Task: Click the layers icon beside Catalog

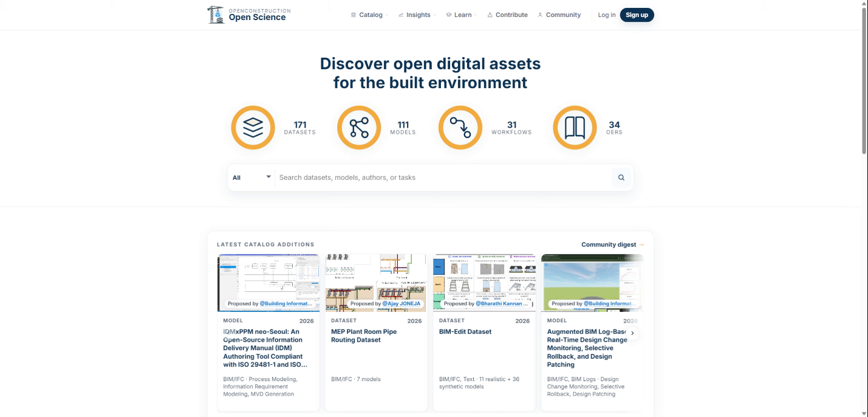Action: point(354,15)
